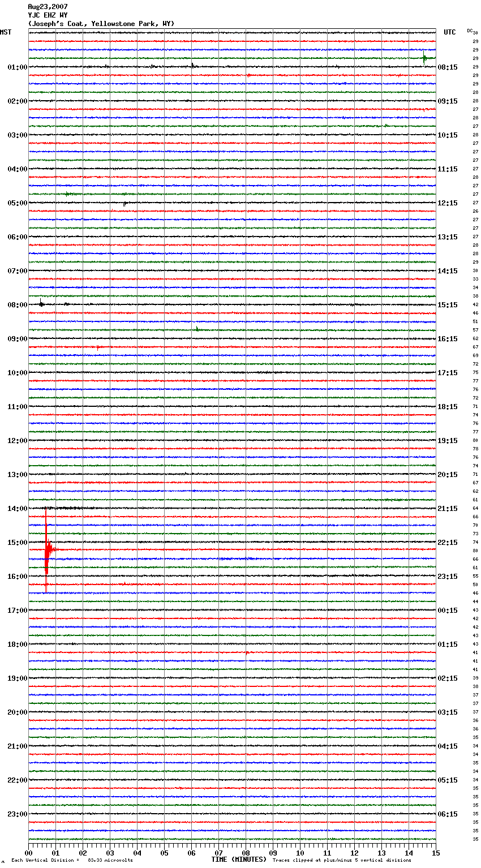Viewport: 481px width, 868px height.
Task: Click the 06:15 UTC time label
Action: click(448, 814)
